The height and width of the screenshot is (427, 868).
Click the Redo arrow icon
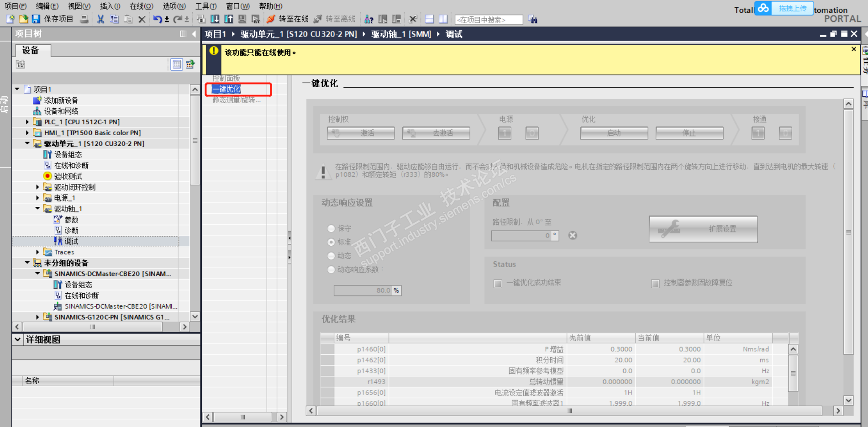pos(178,19)
